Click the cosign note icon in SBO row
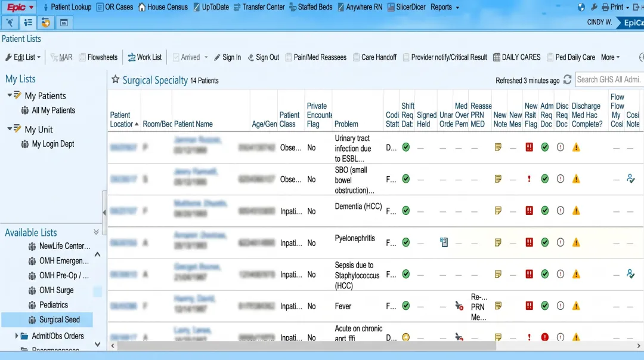Image resolution: width=644 pixels, height=360 pixels. tap(630, 179)
